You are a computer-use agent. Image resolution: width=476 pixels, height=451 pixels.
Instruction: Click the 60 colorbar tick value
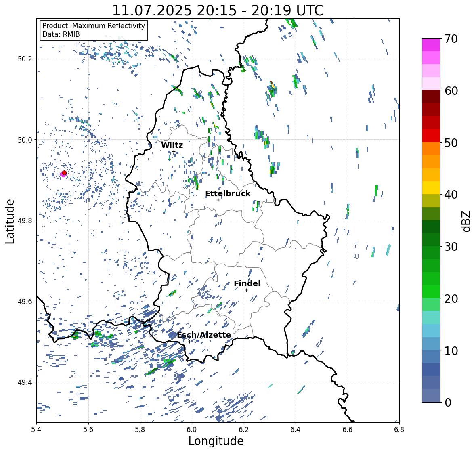tap(451, 91)
